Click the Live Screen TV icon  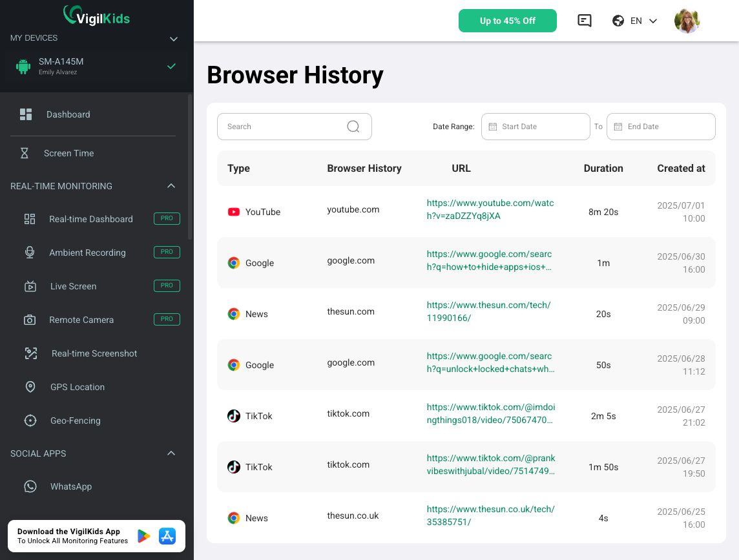click(30, 286)
